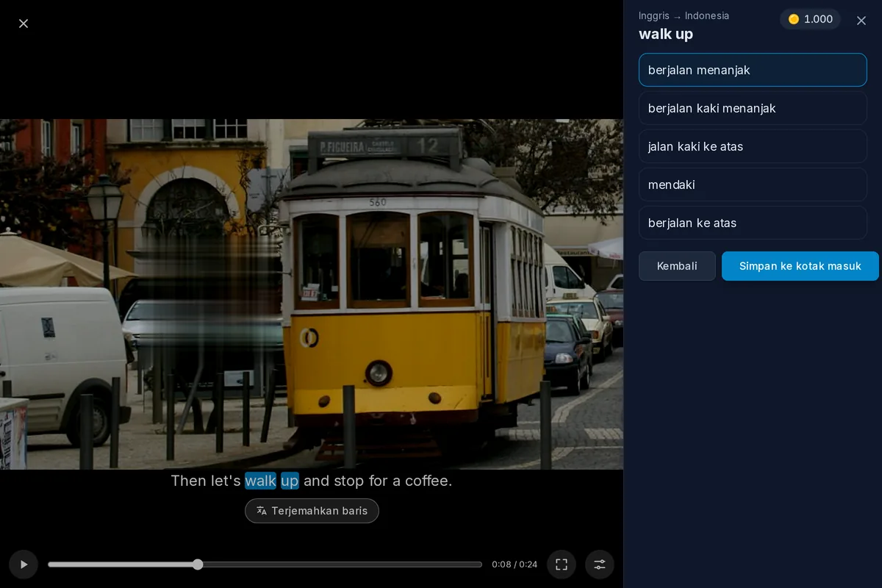This screenshot has height=588, width=882.
Task: Click the coin balance 1.000 badge
Action: tap(810, 19)
